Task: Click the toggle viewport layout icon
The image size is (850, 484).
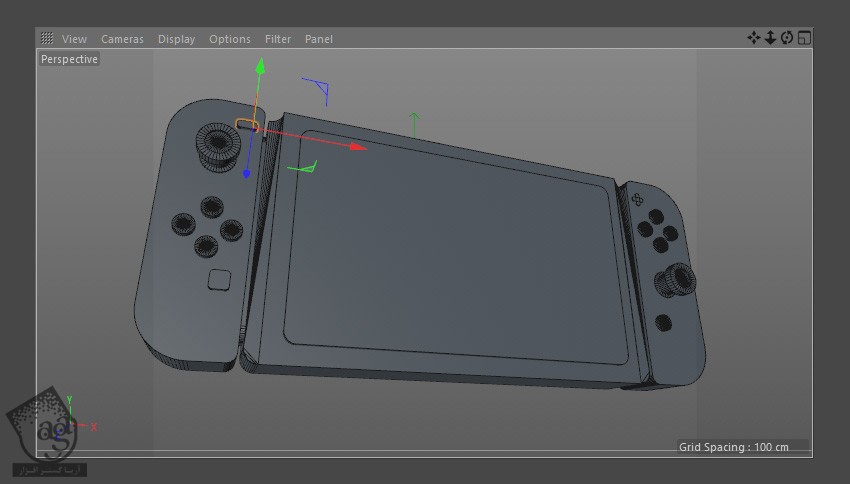Action: (804, 37)
